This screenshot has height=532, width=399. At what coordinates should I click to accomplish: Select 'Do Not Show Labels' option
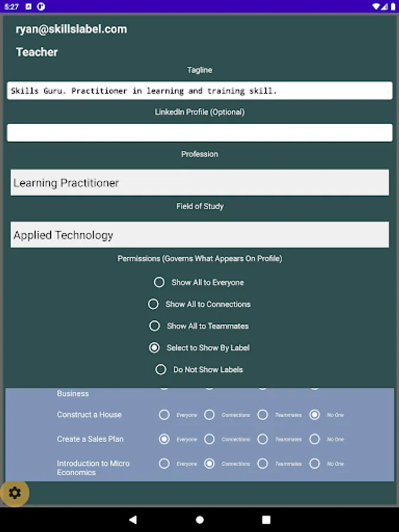pyautogui.click(x=161, y=369)
